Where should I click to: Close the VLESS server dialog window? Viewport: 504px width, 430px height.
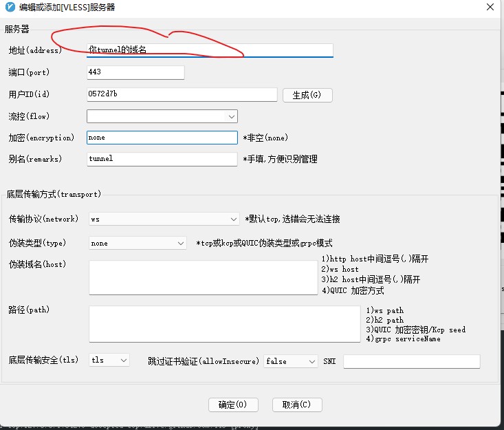point(490,8)
